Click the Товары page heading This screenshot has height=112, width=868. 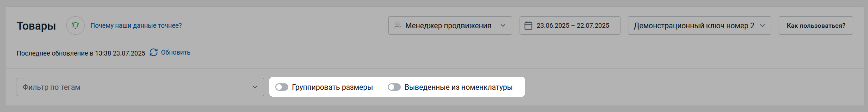36,26
